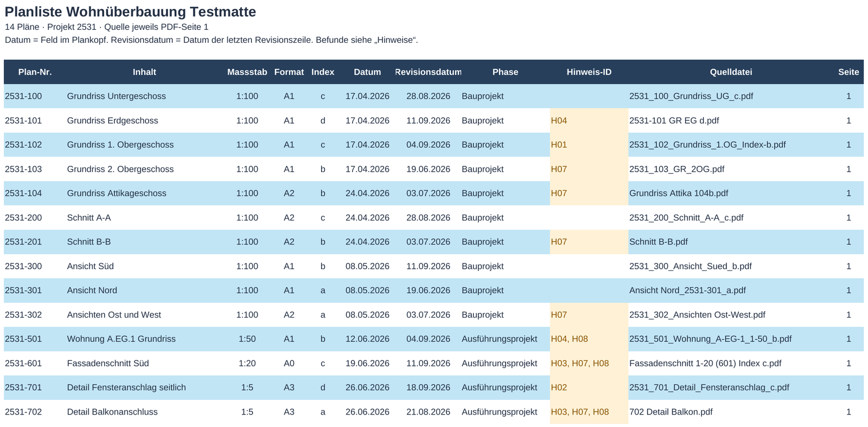The width and height of the screenshot is (868, 427).
Task: Click date 12.06.2026 in row 2531-501
Action: click(x=367, y=339)
